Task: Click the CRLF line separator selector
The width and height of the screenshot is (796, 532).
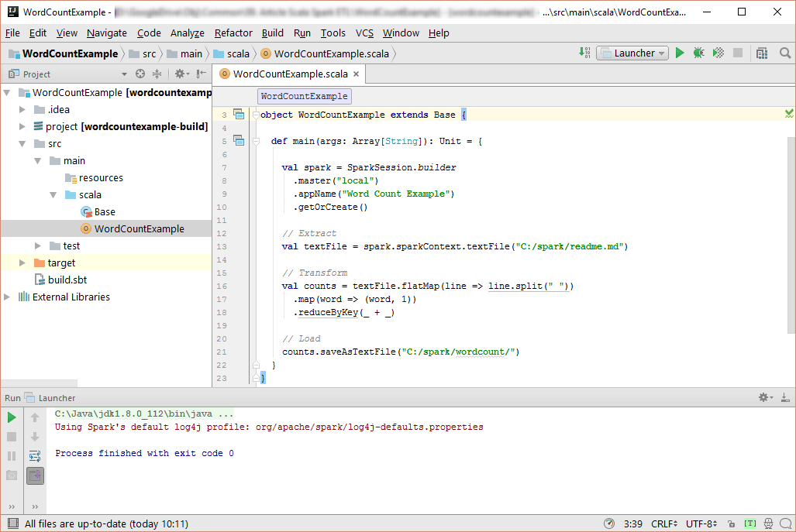Action: (x=664, y=524)
